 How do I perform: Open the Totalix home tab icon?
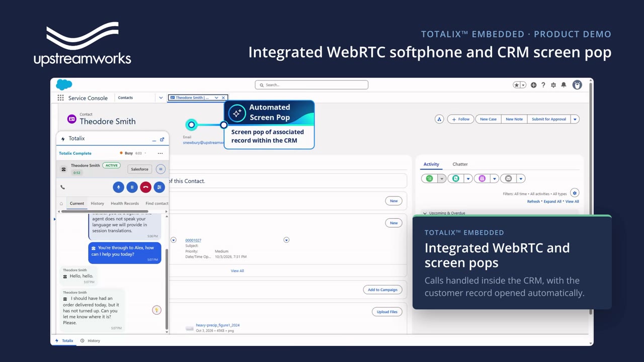(61, 204)
